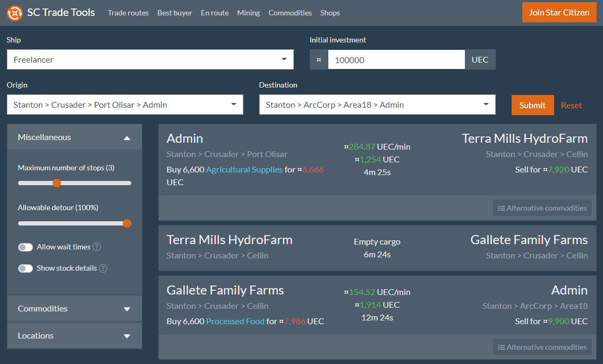Open help icon next to Allow wait times
Image resolution: width=603 pixels, height=364 pixels.
coord(97,247)
